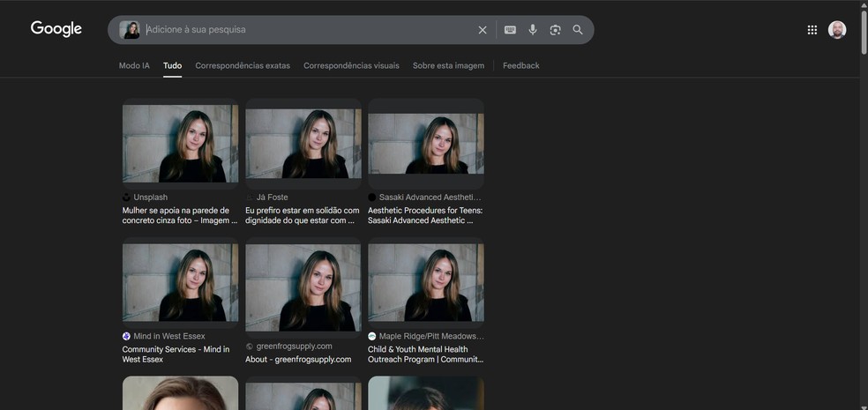Click the Já Foste source favicon
The width and height of the screenshot is (868, 410).
[249, 198]
